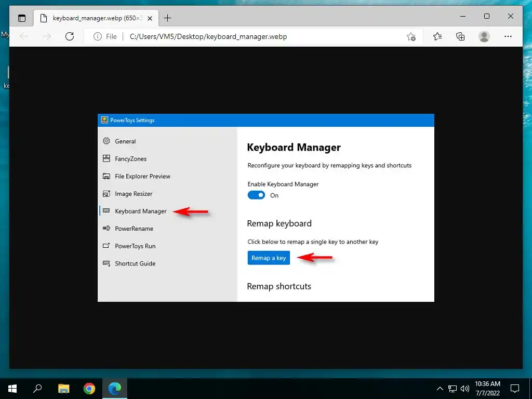This screenshot has height=399, width=532.
Task: Show hidden system tray icons
Action: [x=440, y=389]
